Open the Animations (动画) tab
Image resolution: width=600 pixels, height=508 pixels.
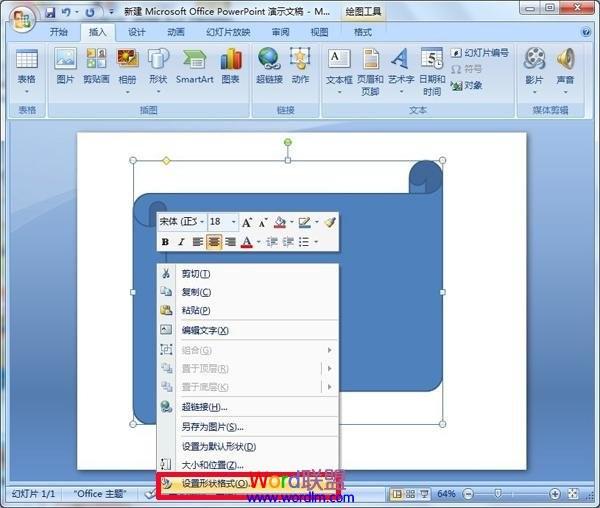(176, 32)
